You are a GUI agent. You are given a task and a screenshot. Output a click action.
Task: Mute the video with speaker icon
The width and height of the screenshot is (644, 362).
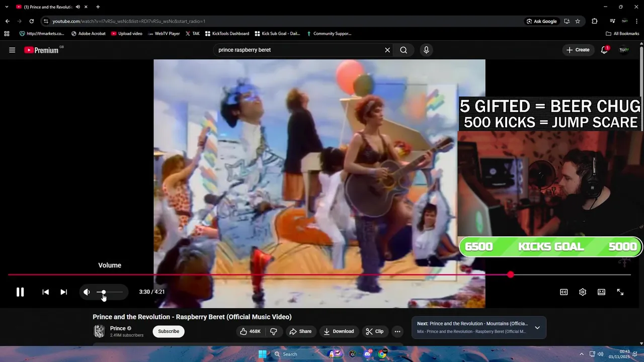[x=87, y=292]
